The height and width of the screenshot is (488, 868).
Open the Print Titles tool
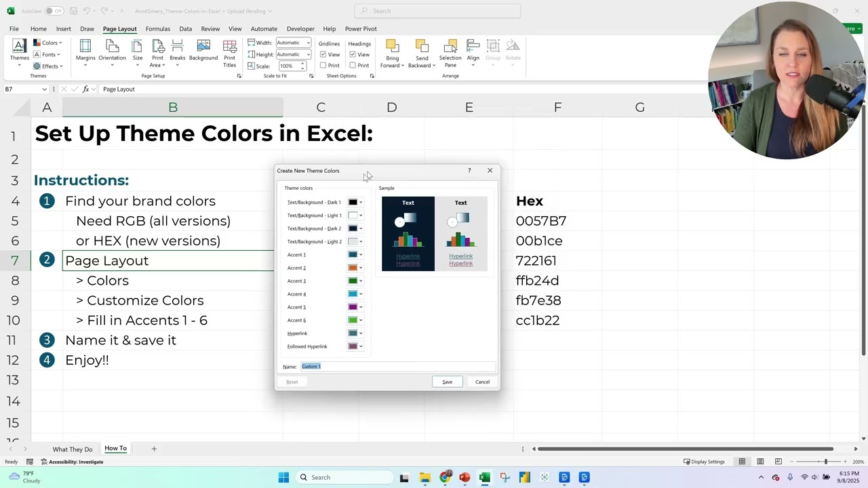coord(230,53)
